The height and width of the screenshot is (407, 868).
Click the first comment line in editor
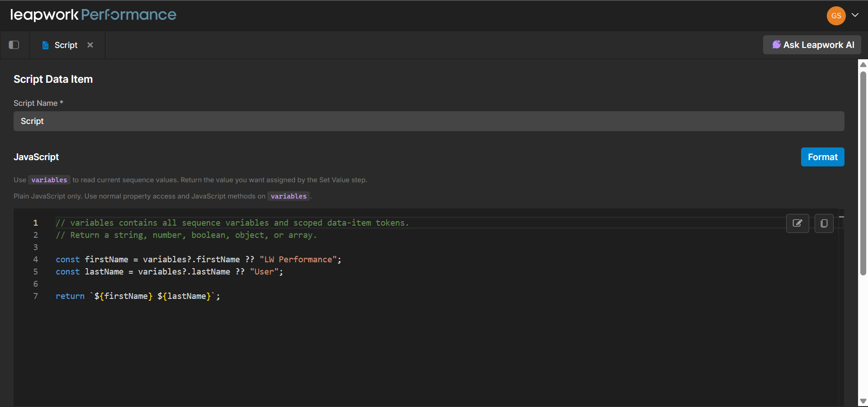(232, 223)
